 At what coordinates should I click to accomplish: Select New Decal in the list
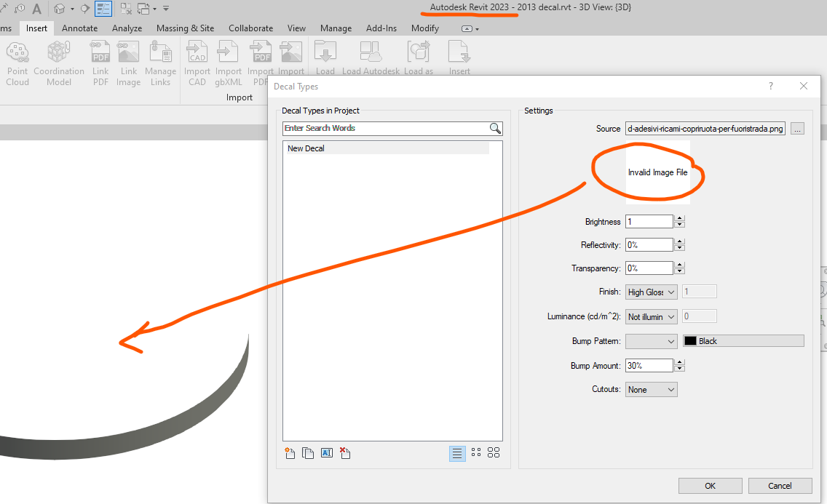386,148
